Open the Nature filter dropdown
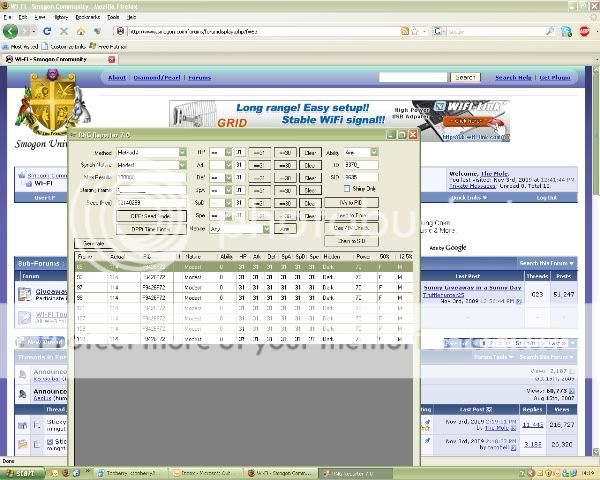The width and height of the screenshot is (600, 480). 265,228
